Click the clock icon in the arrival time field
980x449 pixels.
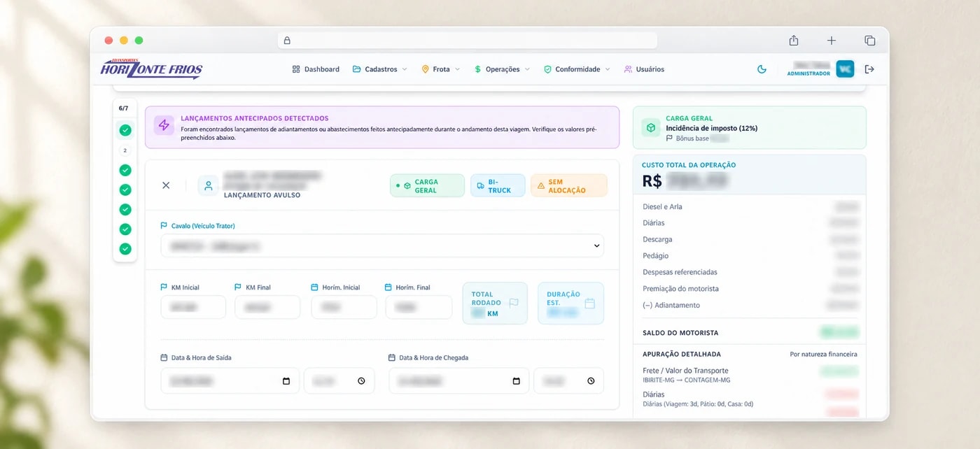pyautogui.click(x=591, y=381)
